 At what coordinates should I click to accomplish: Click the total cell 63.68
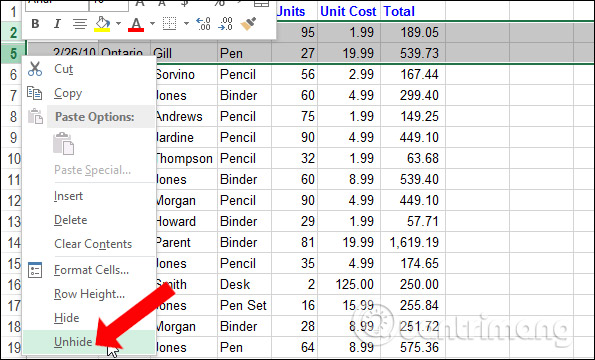pyautogui.click(x=413, y=159)
